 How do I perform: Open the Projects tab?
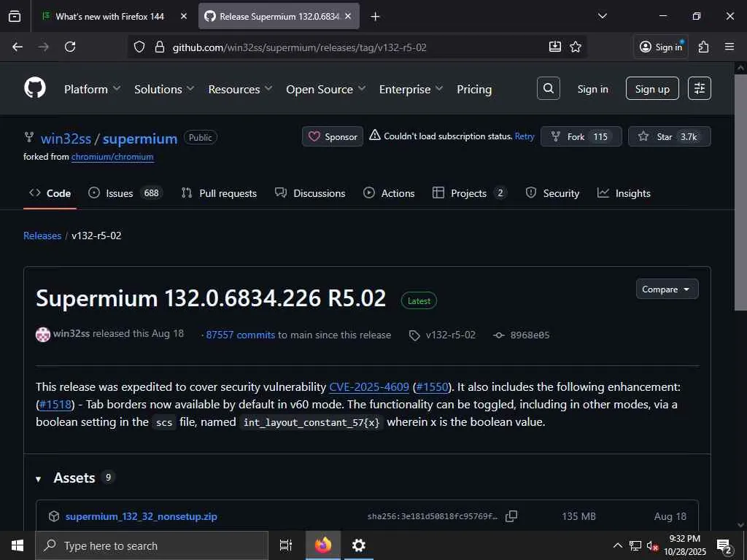pyautogui.click(x=469, y=193)
